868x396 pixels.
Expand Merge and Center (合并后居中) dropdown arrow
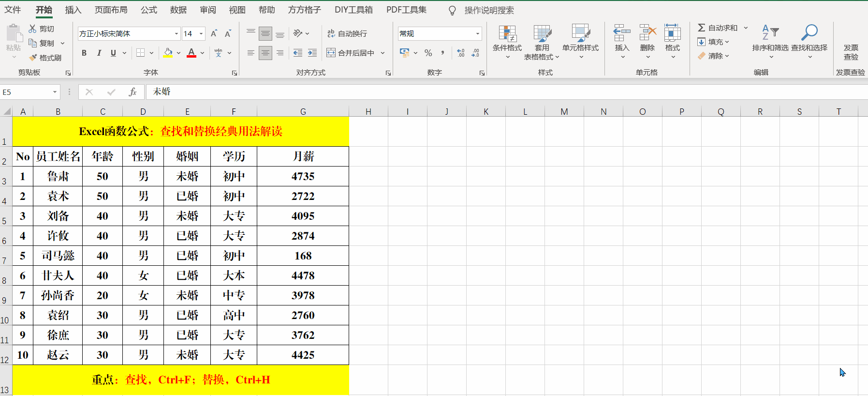pyautogui.click(x=383, y=53)
